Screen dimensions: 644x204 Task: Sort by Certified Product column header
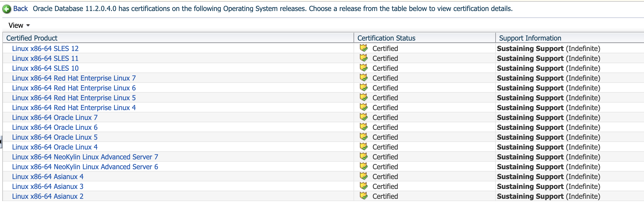(32, 38)
